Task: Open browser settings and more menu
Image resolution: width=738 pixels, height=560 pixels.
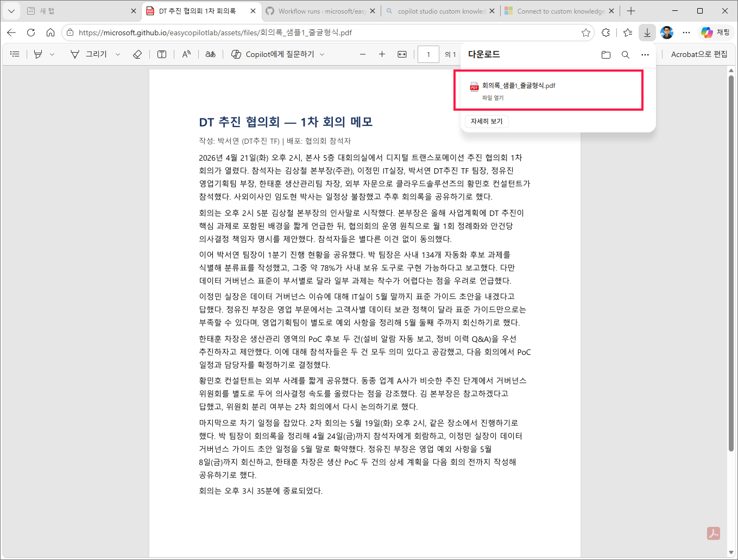Action: pos(686,33)
